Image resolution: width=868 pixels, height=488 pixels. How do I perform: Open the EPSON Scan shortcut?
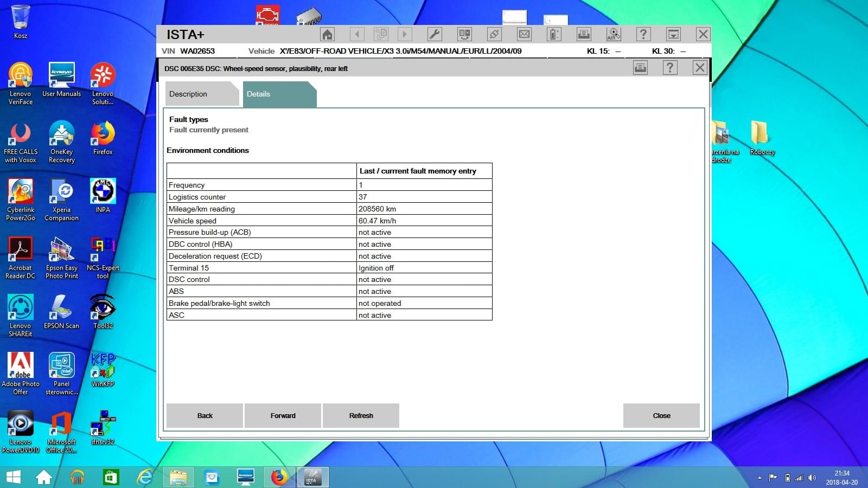(61, 312)
